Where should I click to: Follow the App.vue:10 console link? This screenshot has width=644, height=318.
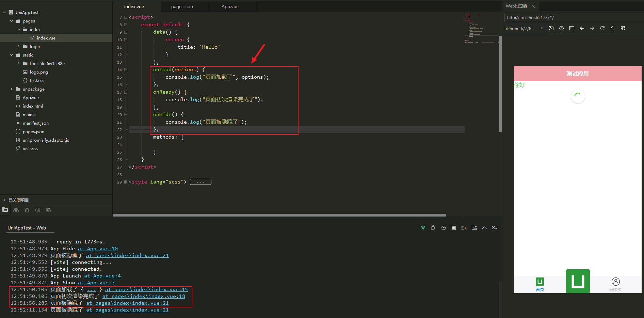(x=98, y=249)
